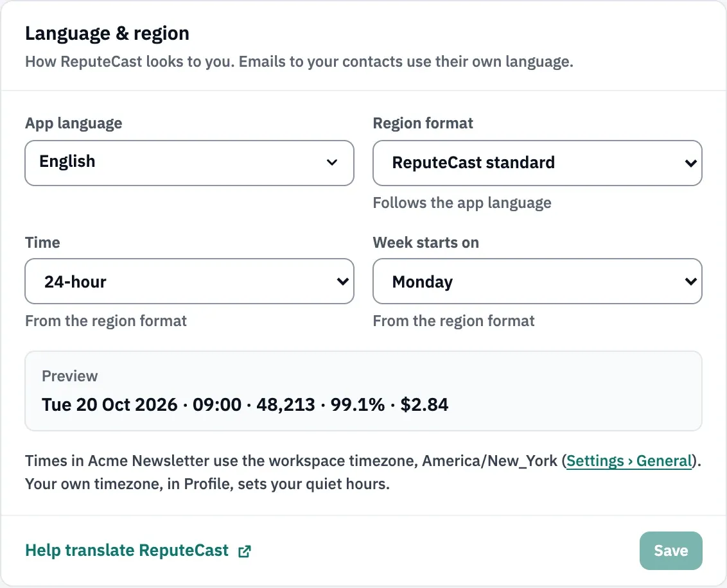Open the Time format dropdown

189,281
